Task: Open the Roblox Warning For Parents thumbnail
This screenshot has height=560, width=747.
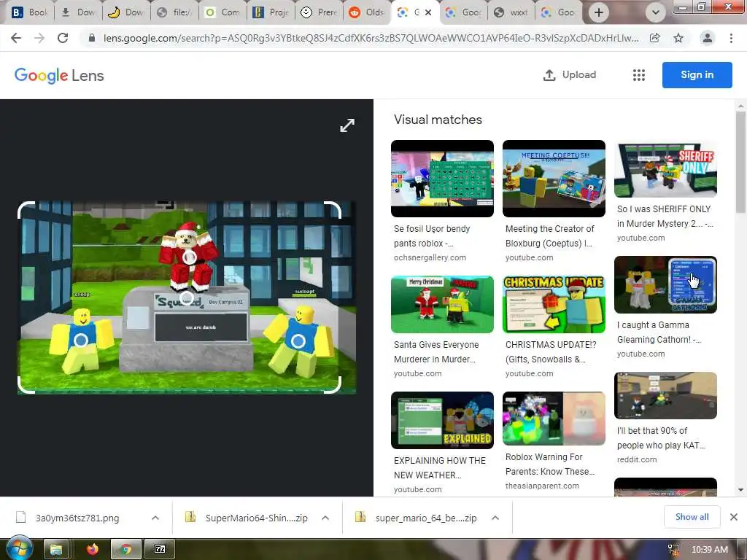Action: click(554, 419)
